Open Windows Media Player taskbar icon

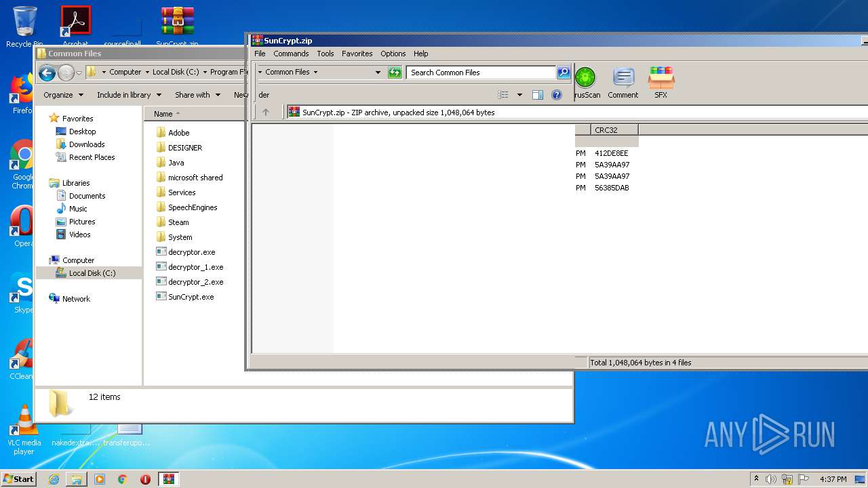click(100, 479)
